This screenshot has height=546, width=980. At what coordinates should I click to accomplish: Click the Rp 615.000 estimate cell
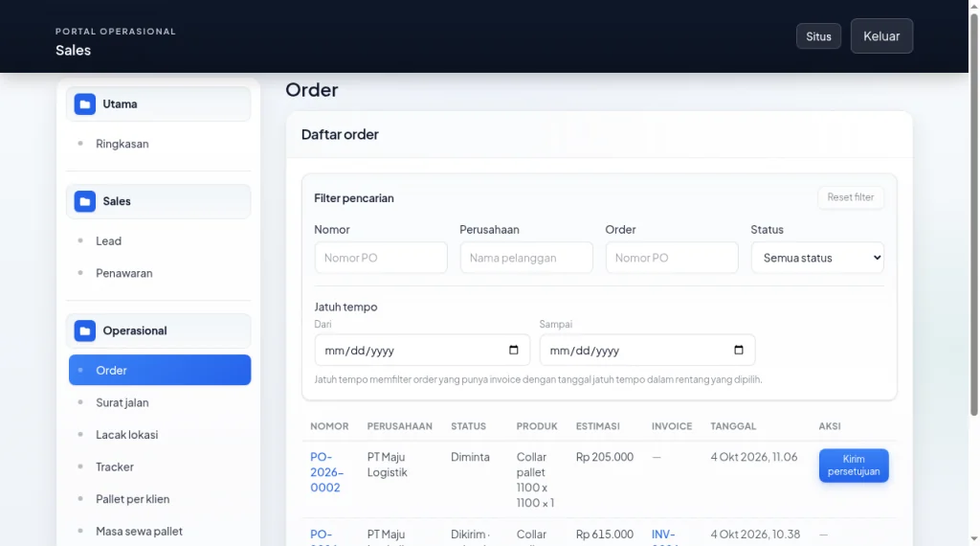[x=605, y=535]
